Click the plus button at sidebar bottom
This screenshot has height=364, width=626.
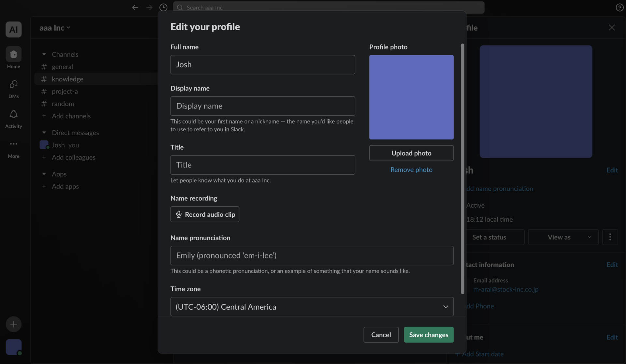pos(13,324)
